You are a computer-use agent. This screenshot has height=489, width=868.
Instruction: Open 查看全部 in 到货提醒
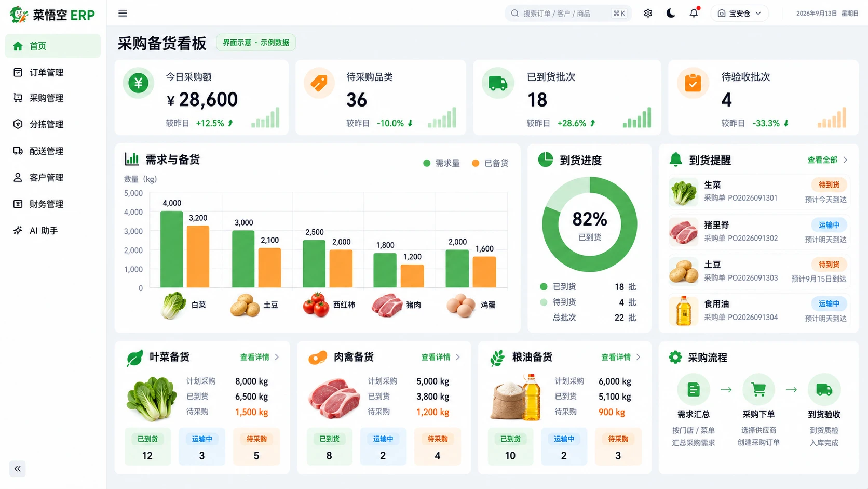828,160
